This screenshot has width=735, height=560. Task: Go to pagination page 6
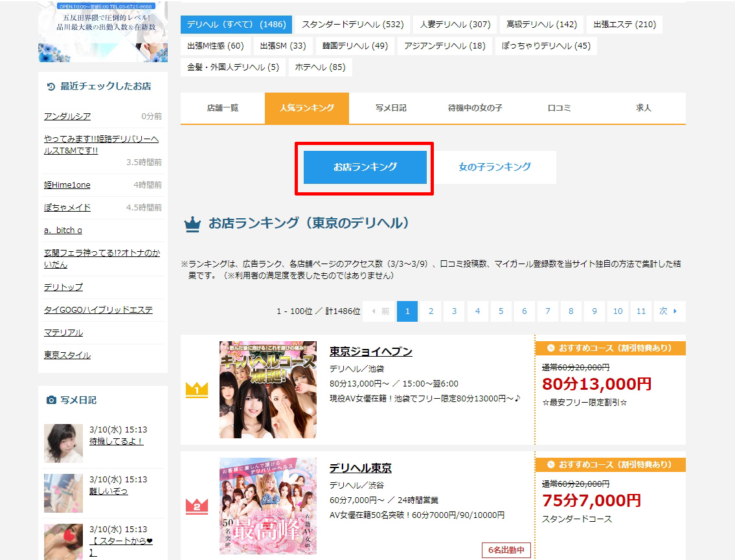click(524, 311)
